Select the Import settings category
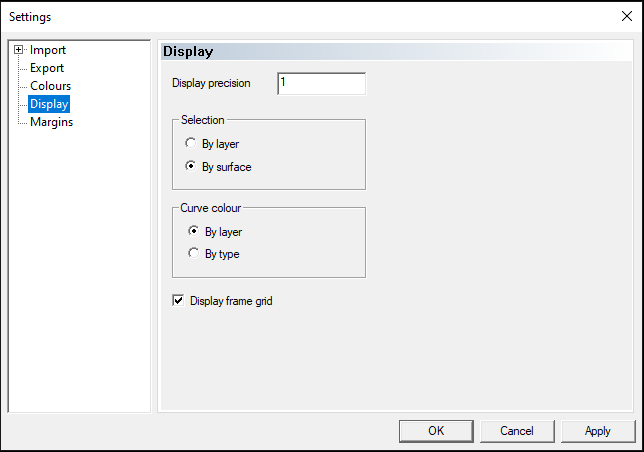Viewport: 644px width, 452px height. click(x=48, y=50)
